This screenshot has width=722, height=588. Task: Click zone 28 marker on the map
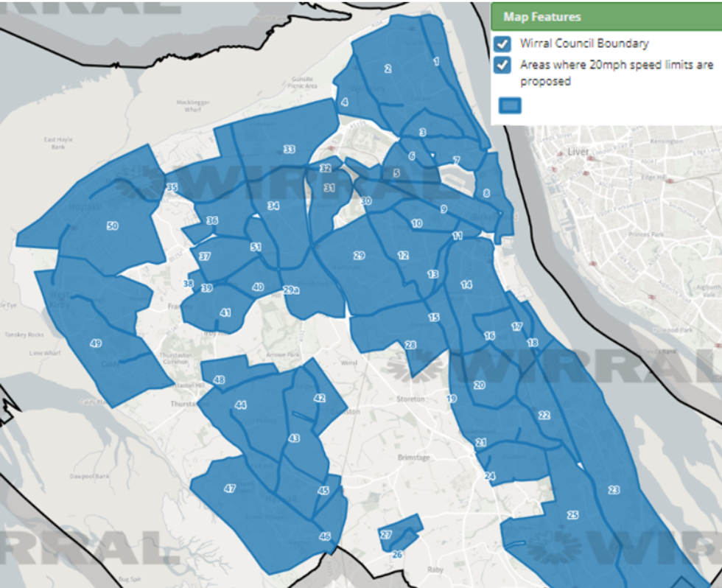tap(410, 344)
